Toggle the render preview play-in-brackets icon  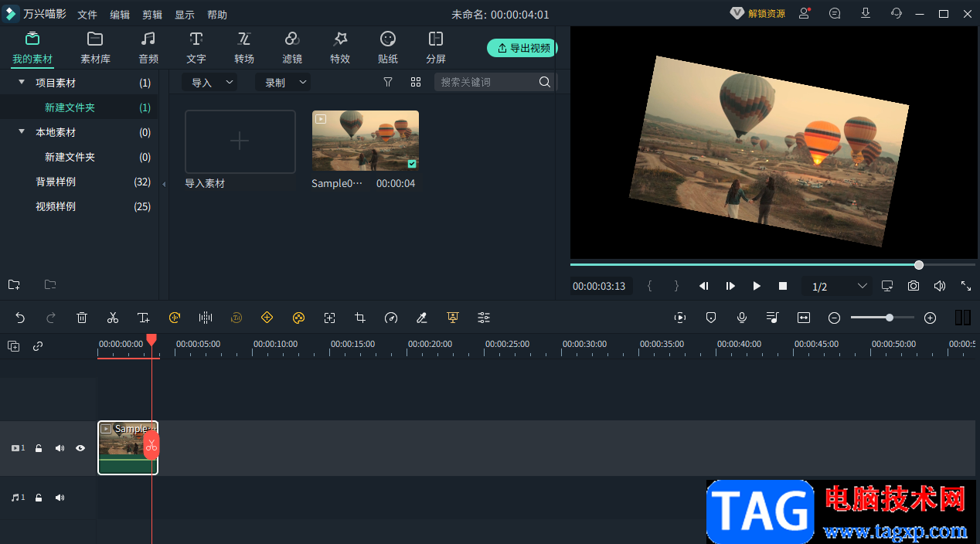tap(680, 318)
